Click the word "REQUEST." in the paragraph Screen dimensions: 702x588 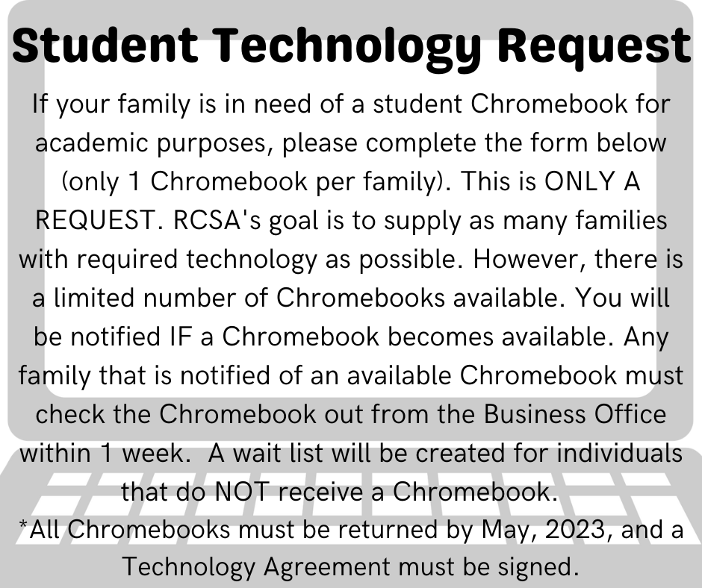coord(92,221)
